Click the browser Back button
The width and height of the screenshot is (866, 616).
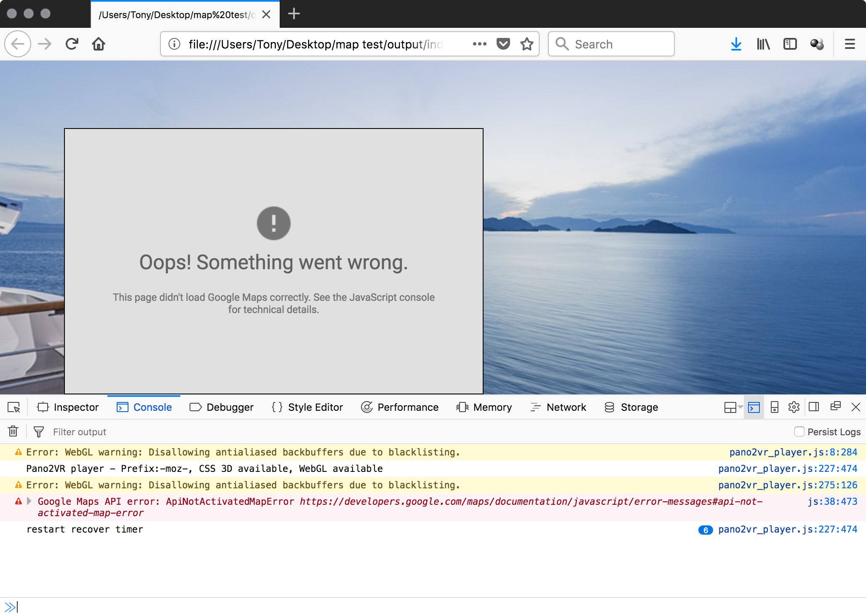18,44
